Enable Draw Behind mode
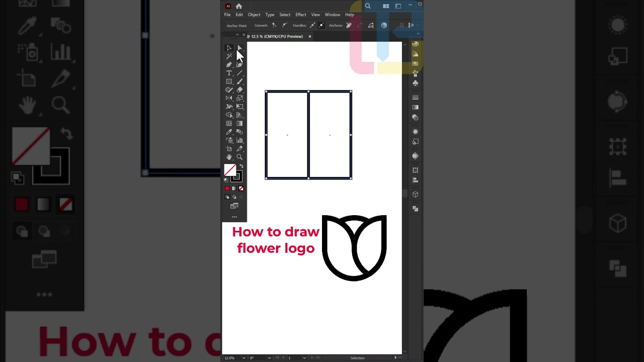 point(234,197)
